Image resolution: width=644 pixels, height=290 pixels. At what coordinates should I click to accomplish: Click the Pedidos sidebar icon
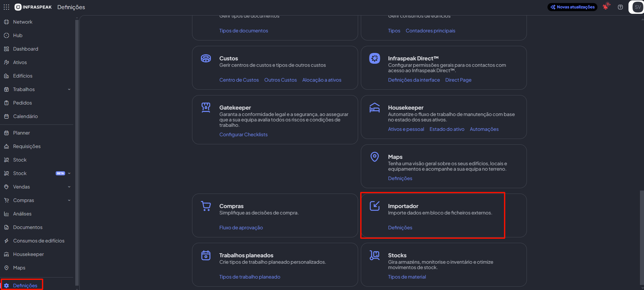(6, 103)
